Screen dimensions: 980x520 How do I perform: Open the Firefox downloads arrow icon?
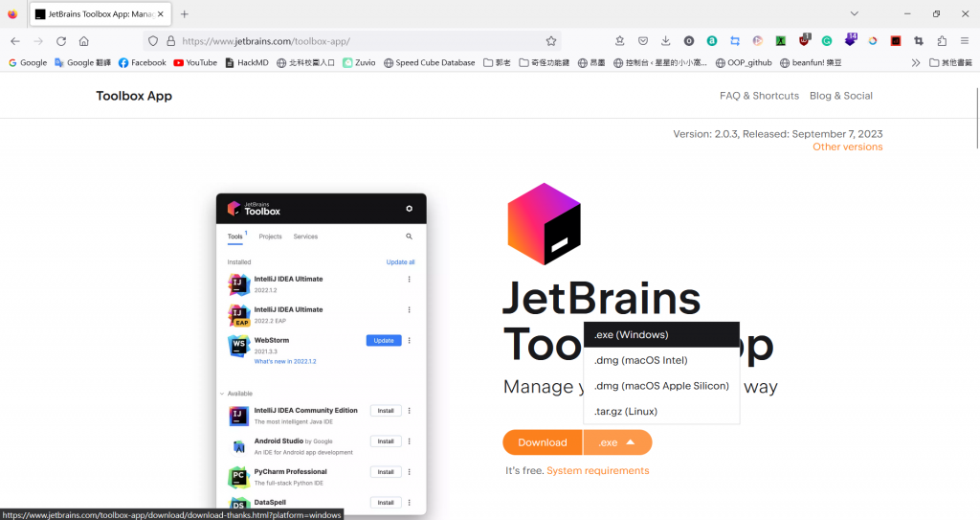(x=666, y=41)
